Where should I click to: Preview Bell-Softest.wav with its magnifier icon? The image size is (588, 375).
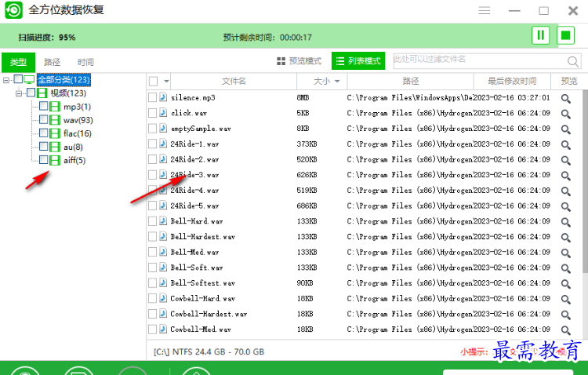(565, 283)
